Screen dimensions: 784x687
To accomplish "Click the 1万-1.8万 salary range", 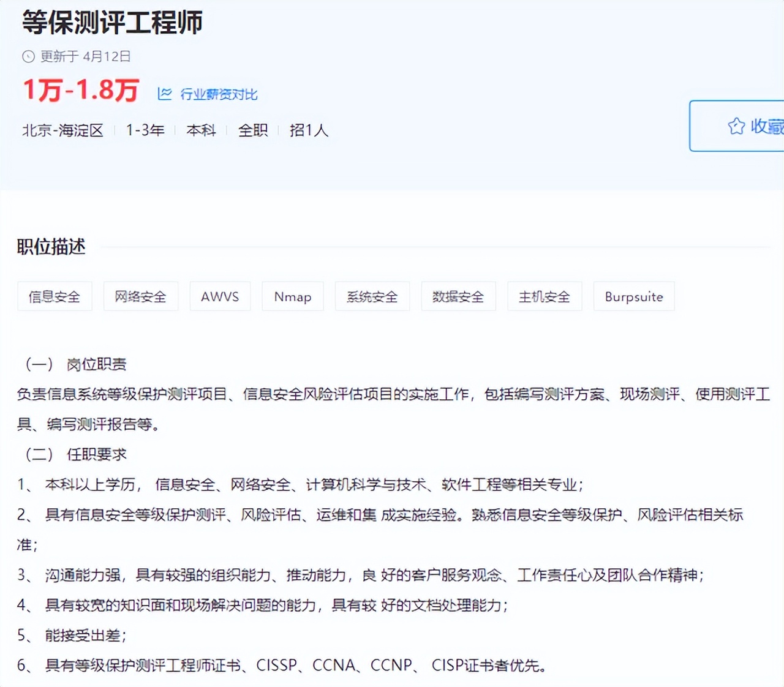I will click(81, 90).
